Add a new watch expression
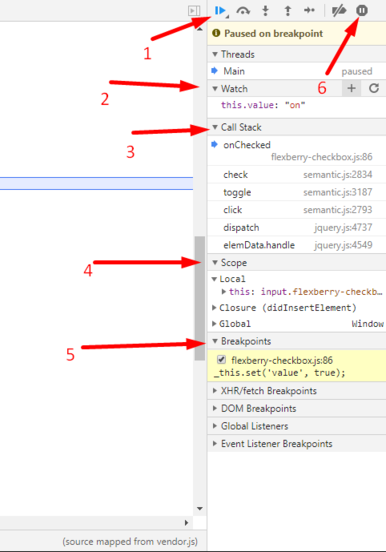The width and height of the screenshot is (386, 552). point(351,88)
